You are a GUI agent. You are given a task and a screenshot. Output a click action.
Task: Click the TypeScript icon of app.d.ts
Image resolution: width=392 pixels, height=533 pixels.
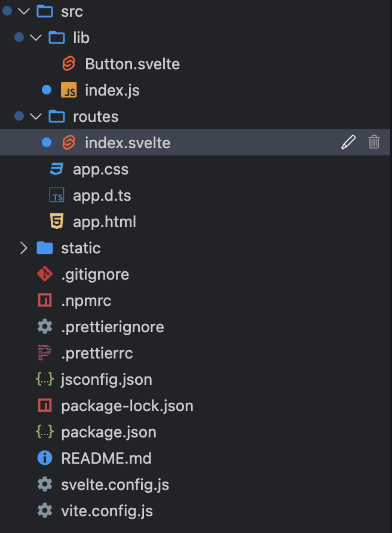pos(57,195)
